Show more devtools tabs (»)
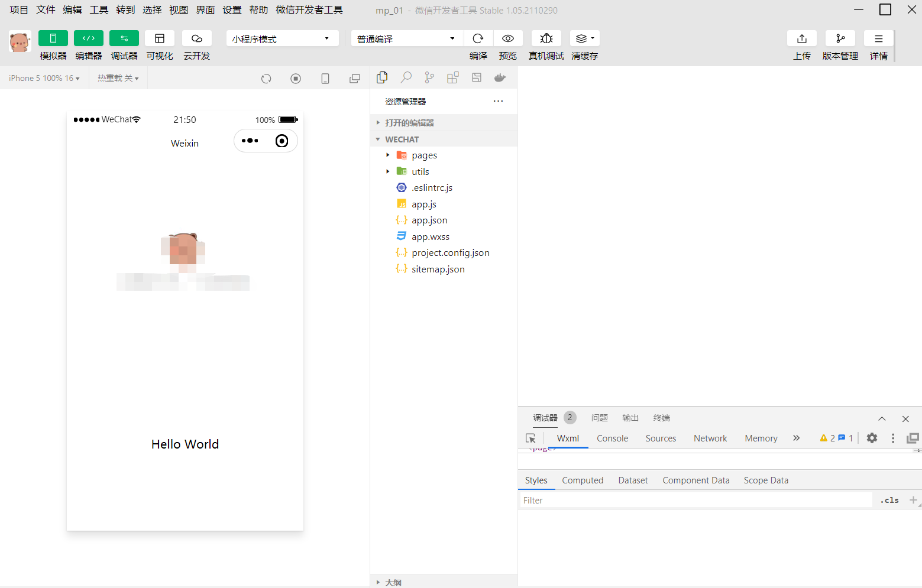The image size is (922, 588). click(x=797, y=438)
